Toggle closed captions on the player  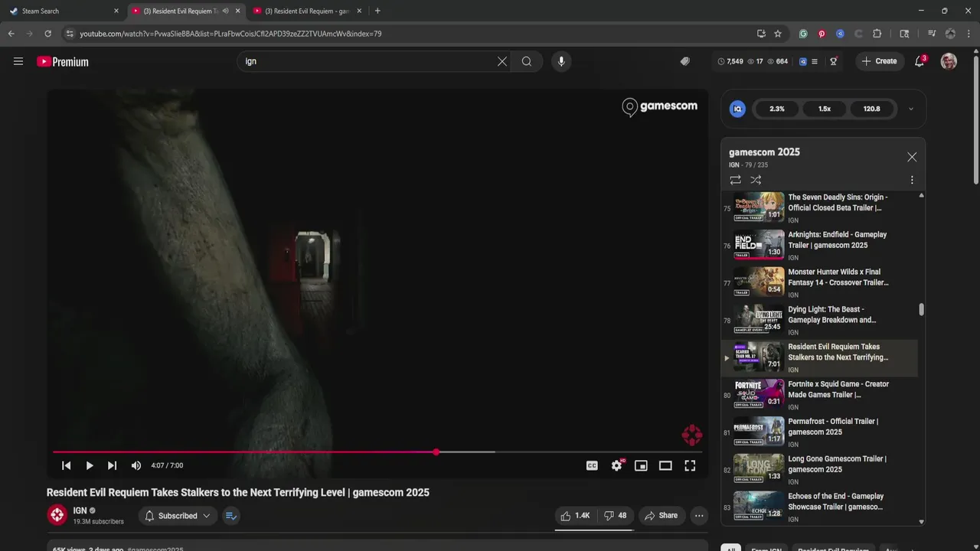click(592, 465)
